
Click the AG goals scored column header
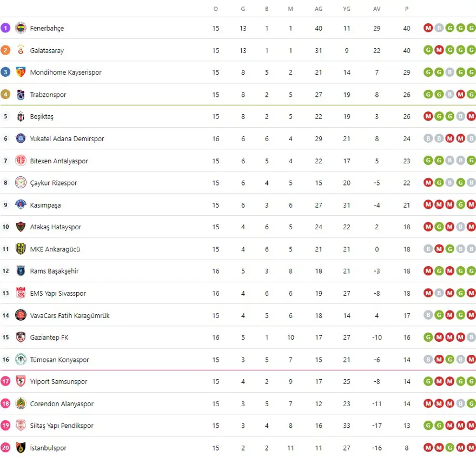(x=319, y=9)
